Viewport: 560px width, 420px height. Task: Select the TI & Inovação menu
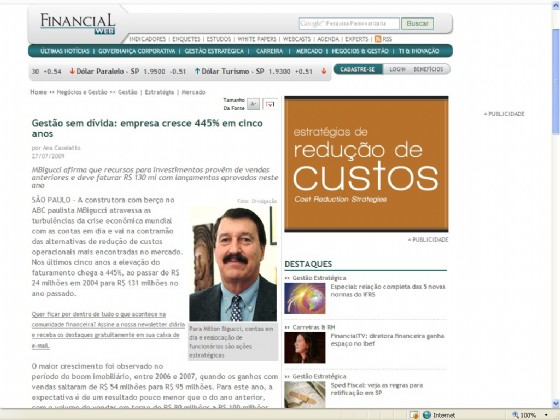419,51
